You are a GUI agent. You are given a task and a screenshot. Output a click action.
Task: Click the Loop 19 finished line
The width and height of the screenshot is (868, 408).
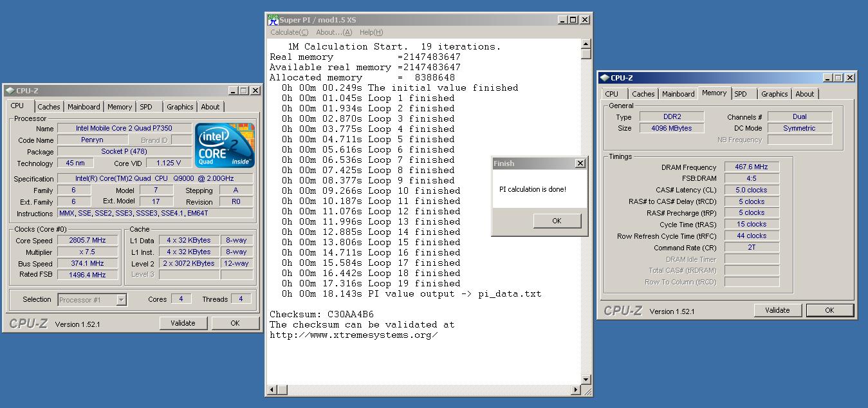(x=371, y=283)
